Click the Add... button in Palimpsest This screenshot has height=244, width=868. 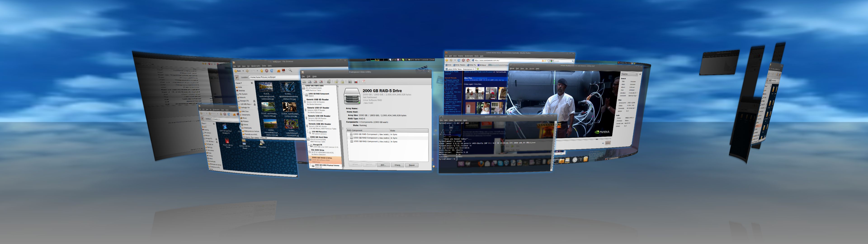pyautogui.click(x=383, y=165)
